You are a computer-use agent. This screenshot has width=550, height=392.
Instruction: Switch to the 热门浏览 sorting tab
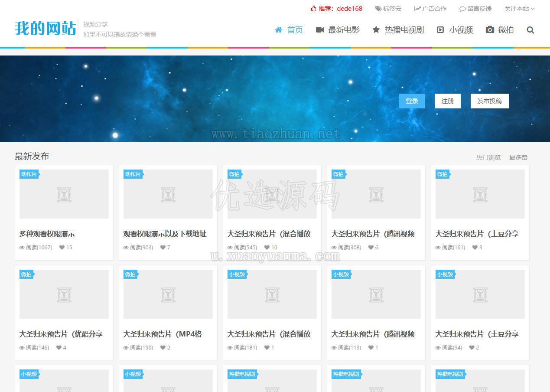pyautogui.click(x=488, y=157)
